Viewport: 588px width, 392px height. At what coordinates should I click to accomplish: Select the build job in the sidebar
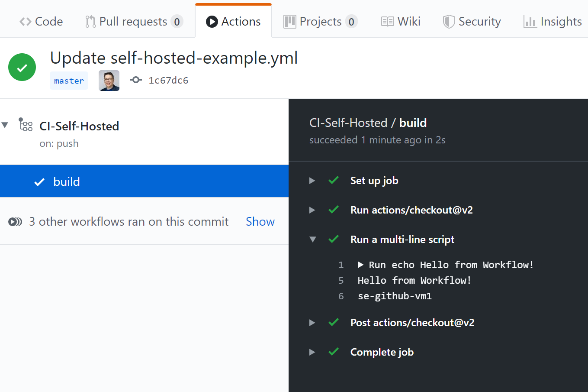(x=67, y=181)
